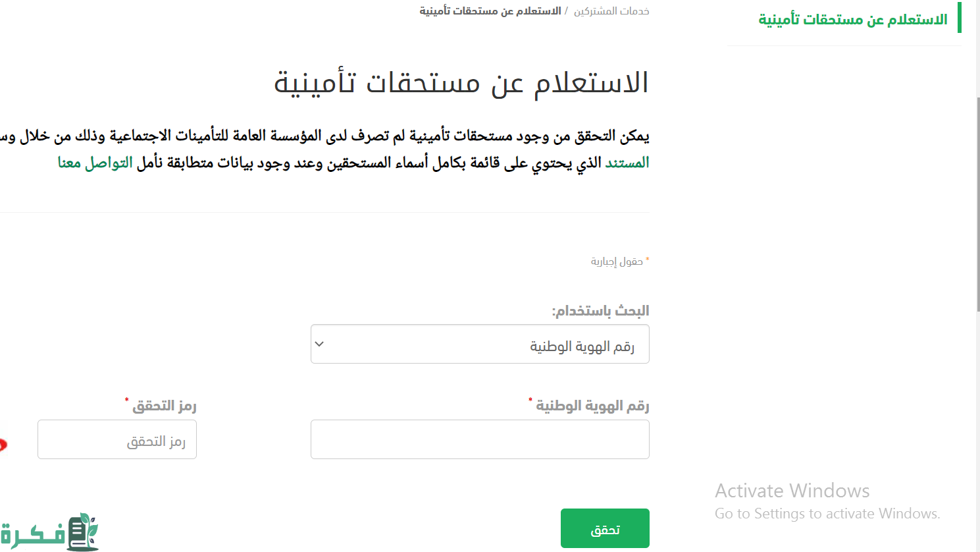The image size is (980, 552).
Task: Click the vertical page scrollbar thumb
Action: click(x=978, y=204)
